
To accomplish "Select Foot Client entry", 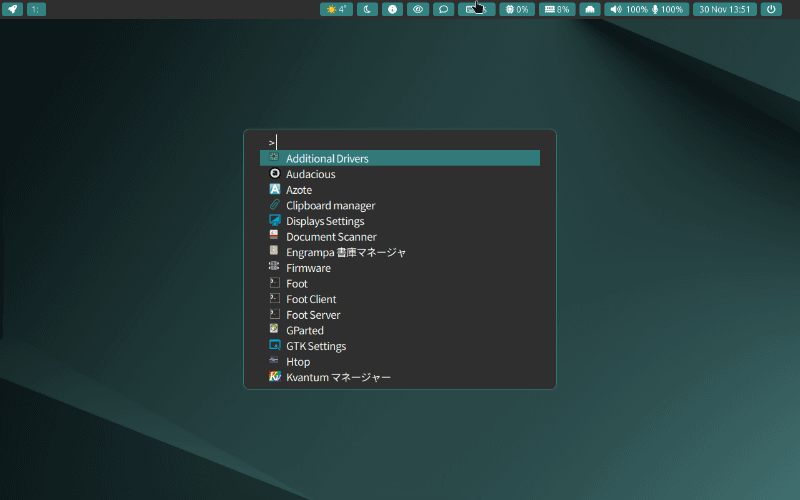I will pos(400,299).
